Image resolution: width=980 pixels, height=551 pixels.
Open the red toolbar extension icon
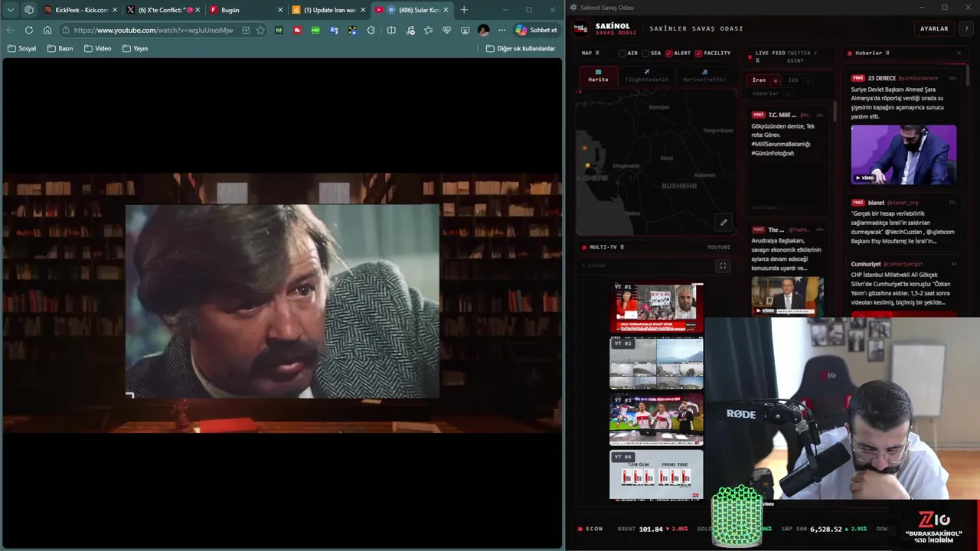point(297,30)
